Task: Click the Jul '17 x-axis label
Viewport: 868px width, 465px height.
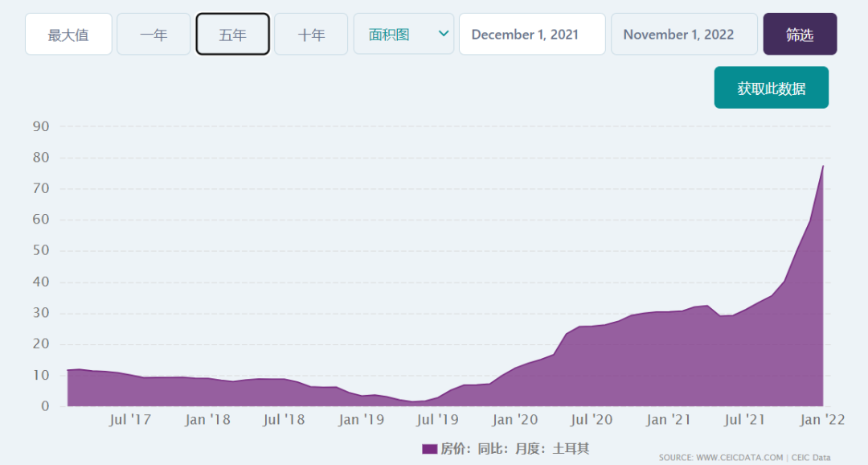Action: tap(130, 420)
